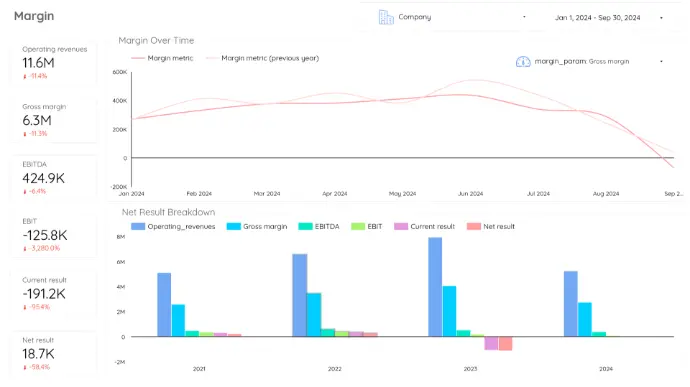
Task: Click the 2024 Gross margin bar
Action: coord(585,320)
